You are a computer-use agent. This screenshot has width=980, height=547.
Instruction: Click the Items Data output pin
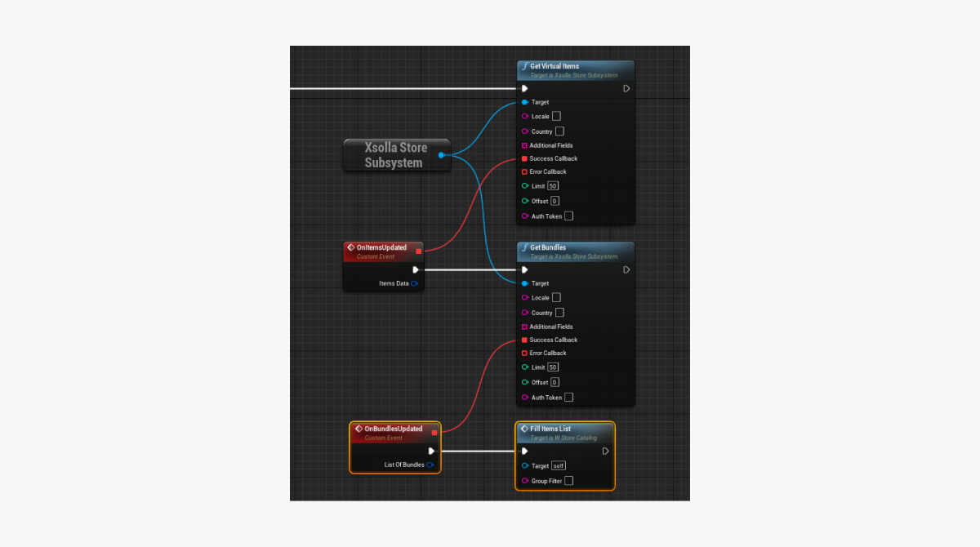click(415, 283)
